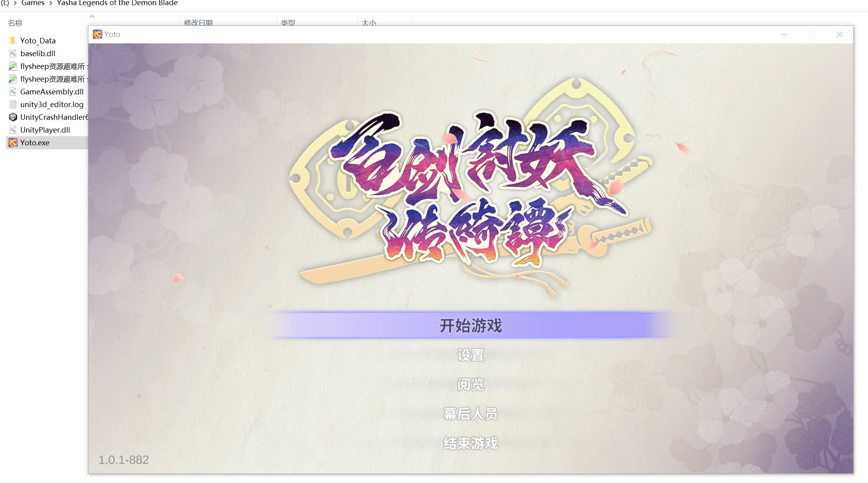Viewport: 868px width, 483px height.
Task: Select unity3d_editor.log file name
Action: pos(52,104)
